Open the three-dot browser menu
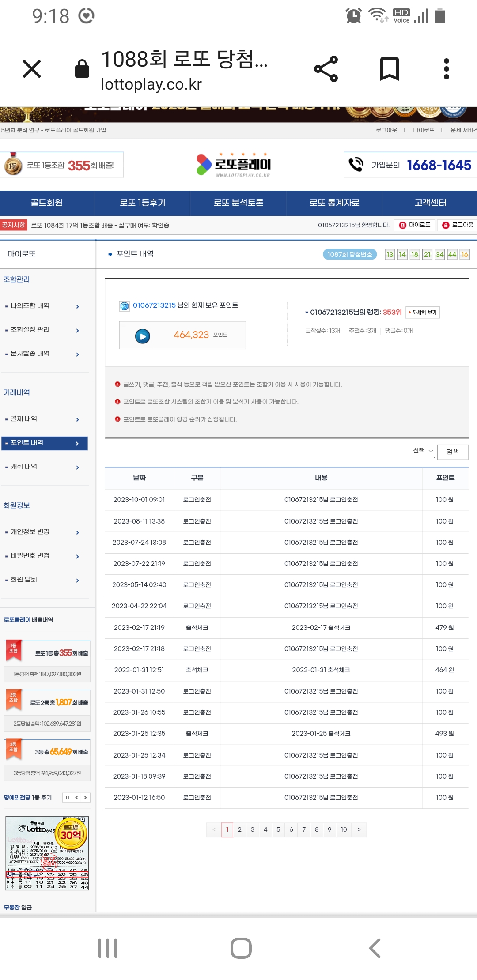477x980 pixels. coord(446,69)
